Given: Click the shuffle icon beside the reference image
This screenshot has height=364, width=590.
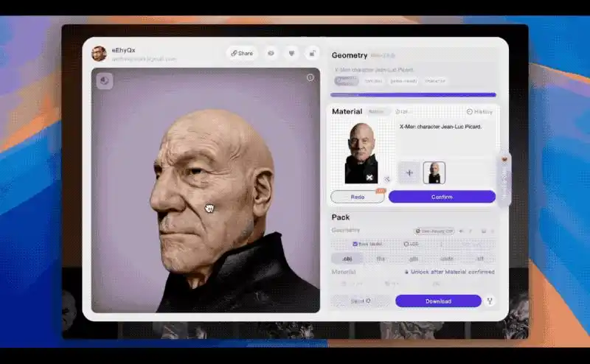Looking at the screenshot, I should 386,179.
